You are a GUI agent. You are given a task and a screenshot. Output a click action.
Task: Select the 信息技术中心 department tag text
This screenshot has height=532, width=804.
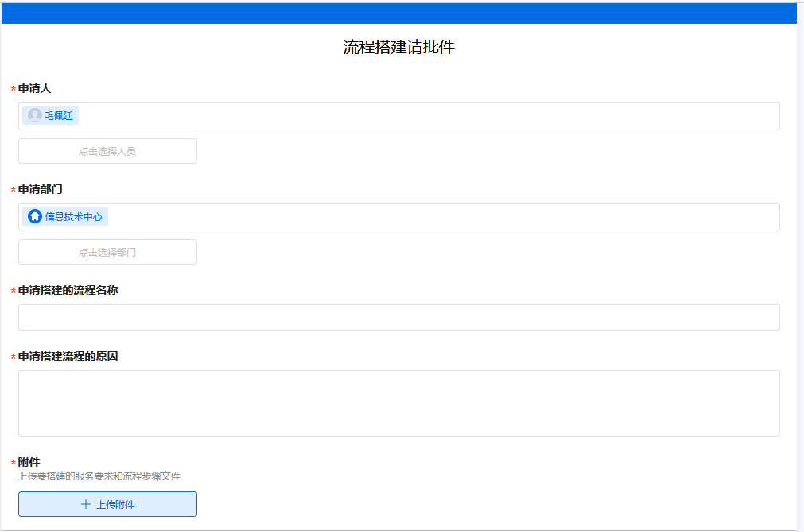(x=73, y=216)
